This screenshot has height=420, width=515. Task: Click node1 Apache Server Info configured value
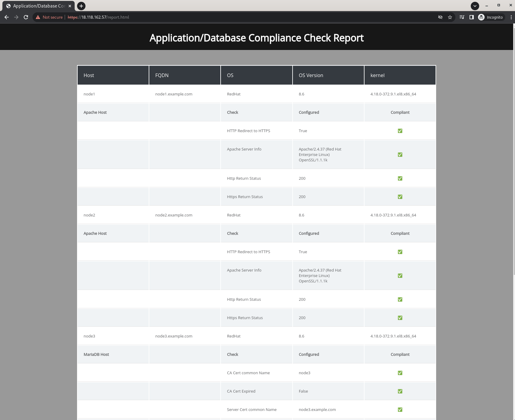pyautogui.click(x=320, y=154)
